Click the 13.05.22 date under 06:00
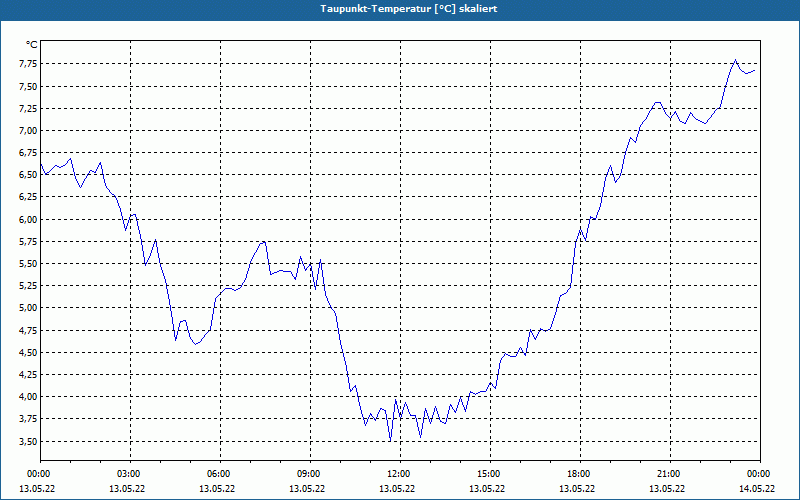Image resolution: width=800 pixels, height=500 pixels. click(x=217, y=488)
